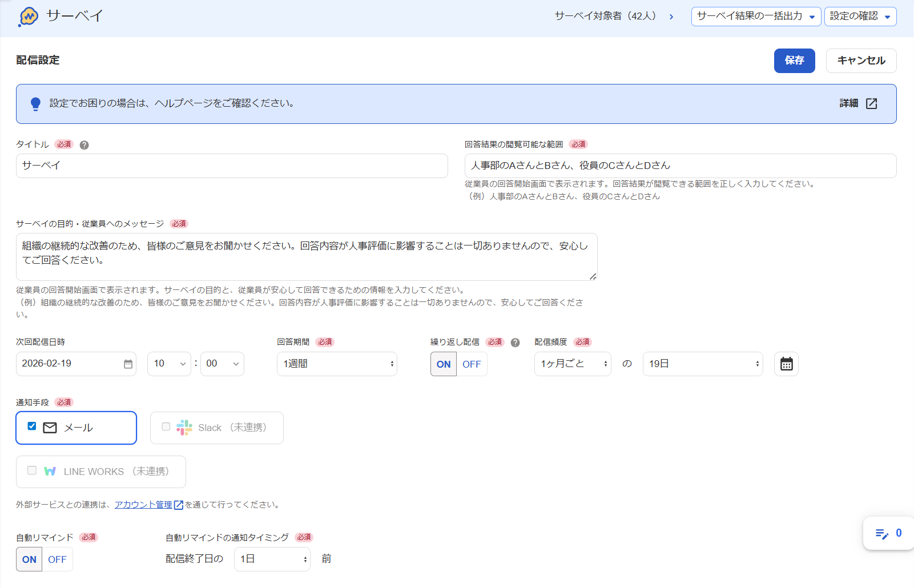This screenshot has width=914, height=588.
Task: Click the Wevox logo icon
Action: pyautogui.click(x=28, y=17)
